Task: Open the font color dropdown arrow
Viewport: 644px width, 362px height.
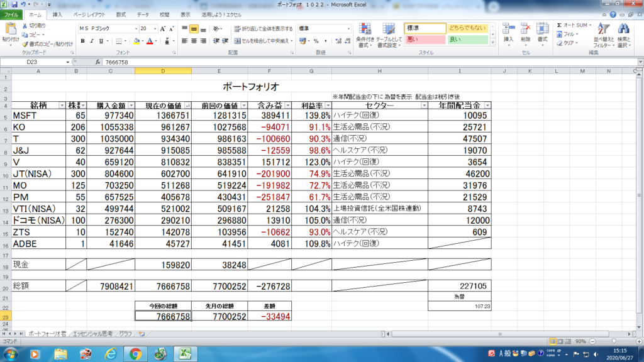Action: [x=156, y=41]
